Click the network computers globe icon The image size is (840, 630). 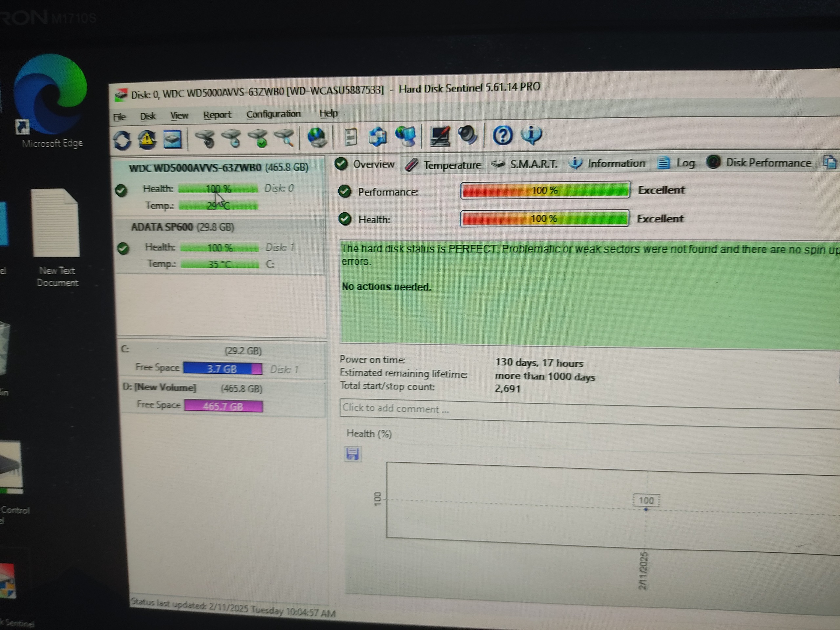(406, 136)
